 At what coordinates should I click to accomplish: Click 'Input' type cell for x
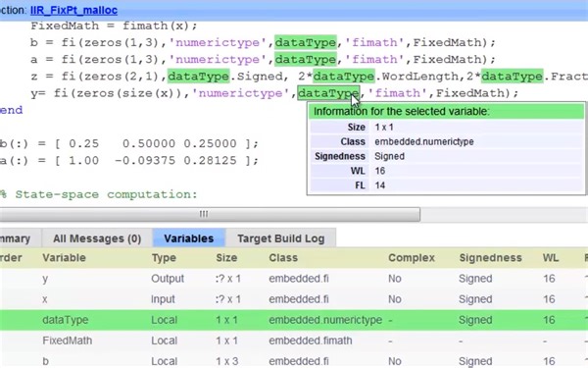pos(163,299)
